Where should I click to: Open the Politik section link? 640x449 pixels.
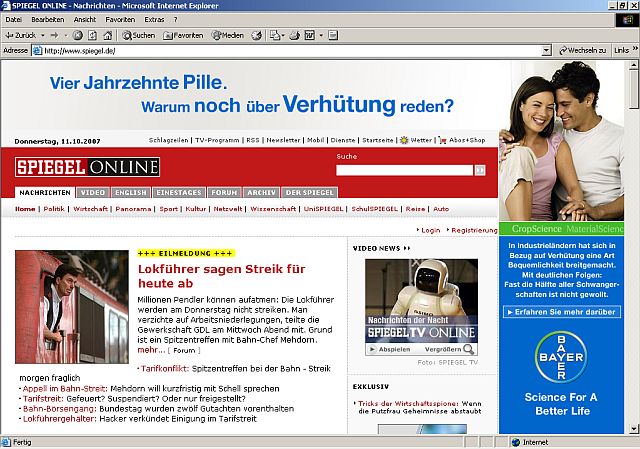(54, 209)
